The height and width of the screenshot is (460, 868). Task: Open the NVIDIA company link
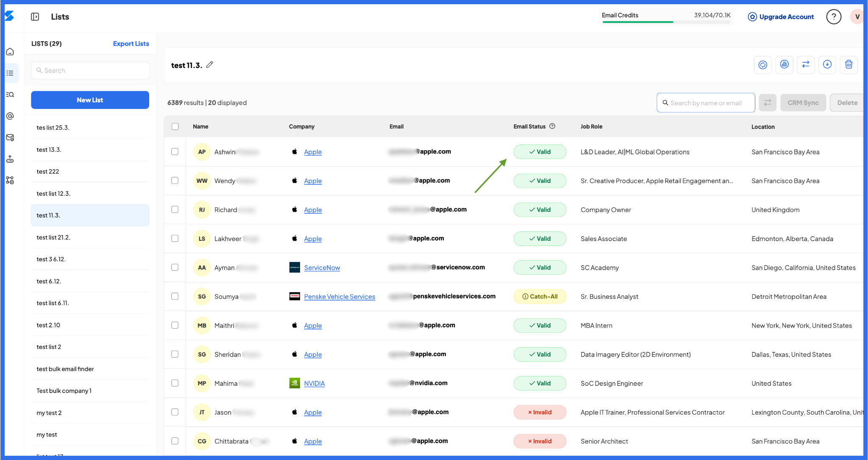tap(314, 383)
